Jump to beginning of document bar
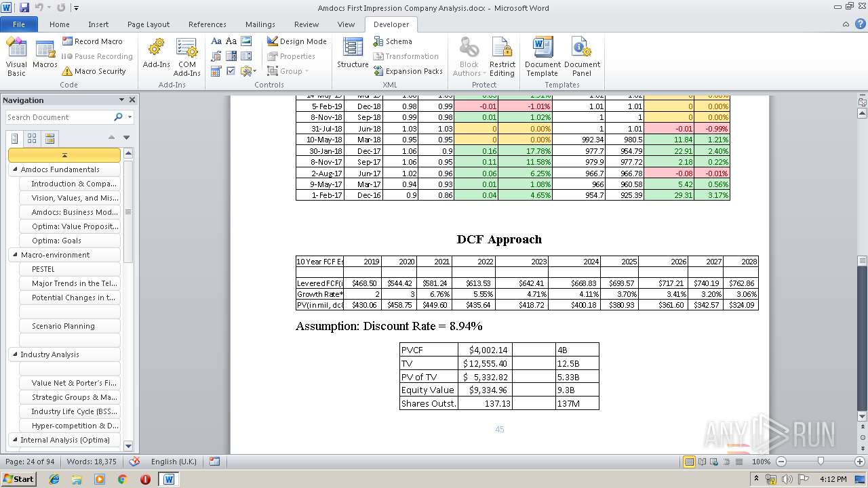Image resolution: width=868 pixels, height=488 pixels. [64, 155]
